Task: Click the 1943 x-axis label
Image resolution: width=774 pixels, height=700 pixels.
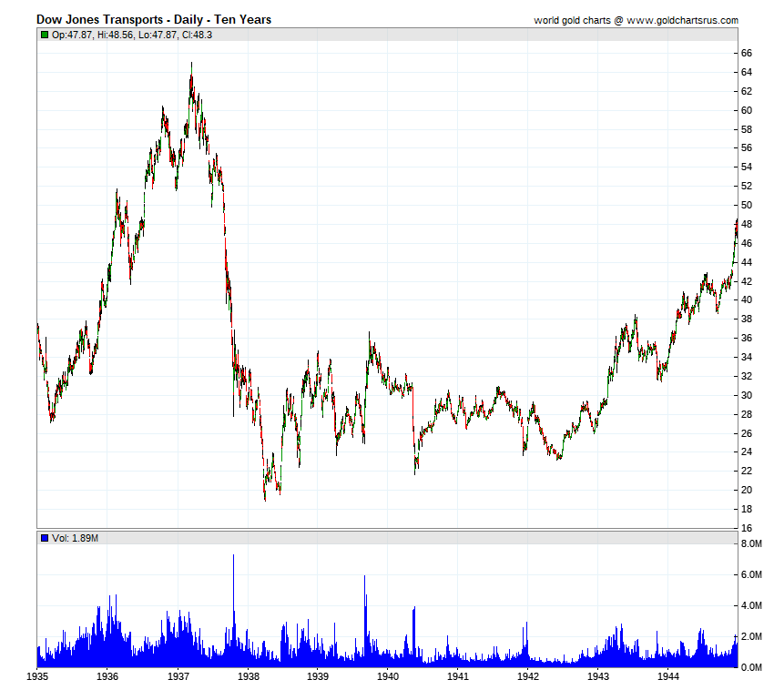Action: pos(597,676)
